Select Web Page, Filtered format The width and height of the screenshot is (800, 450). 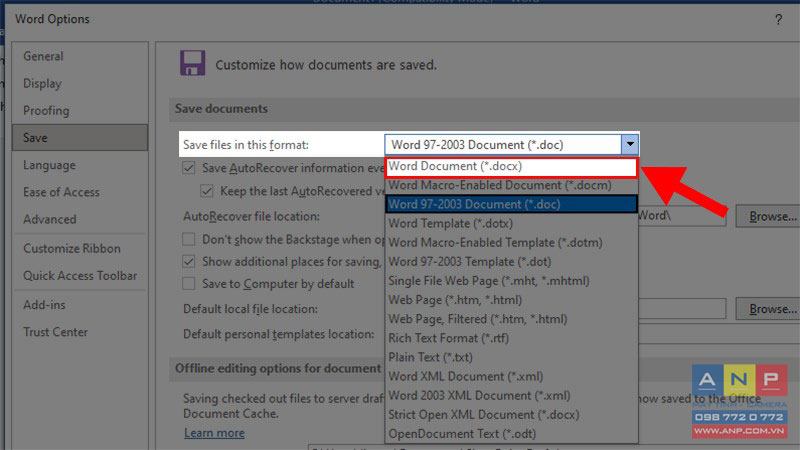point(512,319)
